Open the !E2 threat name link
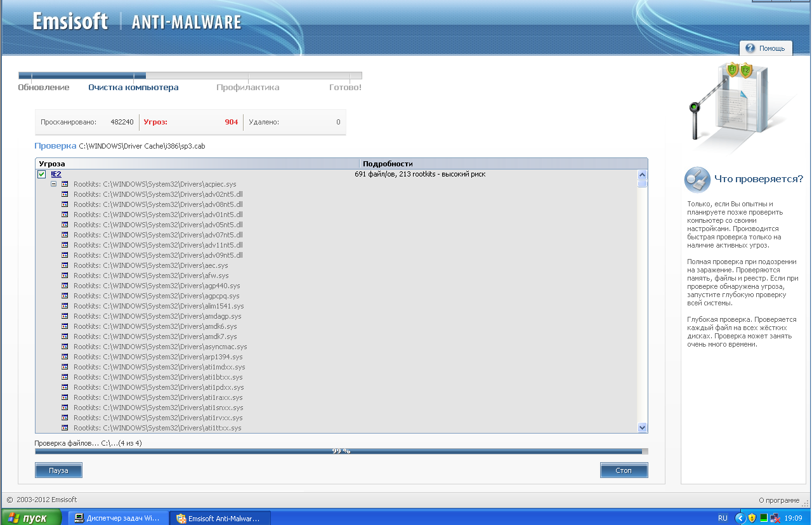The width and height of the screenshot is (812, 525). point(56,174)
